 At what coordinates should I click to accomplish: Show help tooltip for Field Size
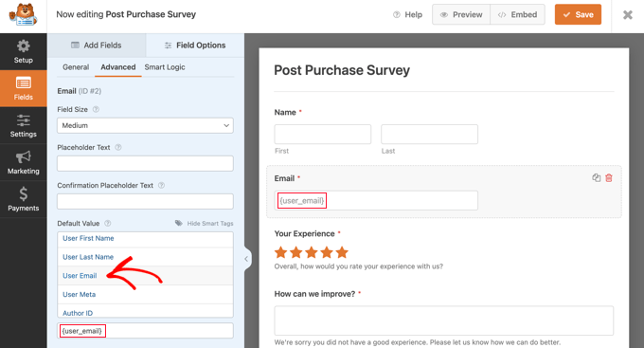(x=96, y=109)
